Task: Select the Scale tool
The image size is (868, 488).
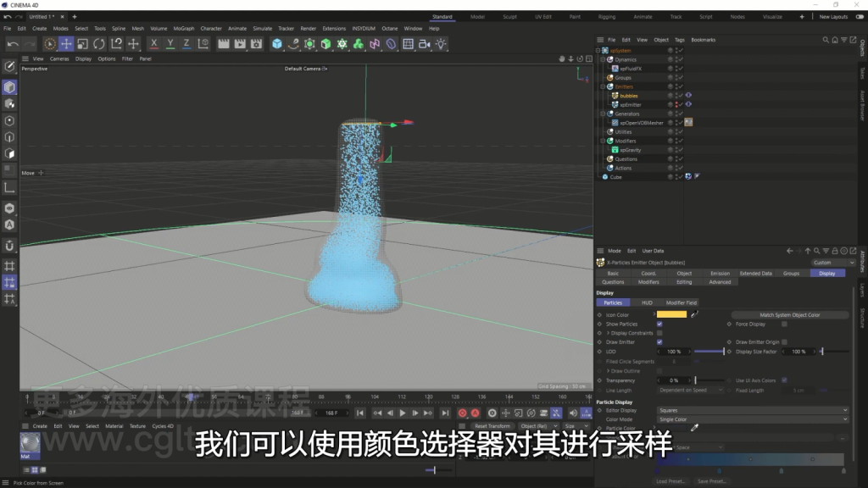Action: (82, 44)
